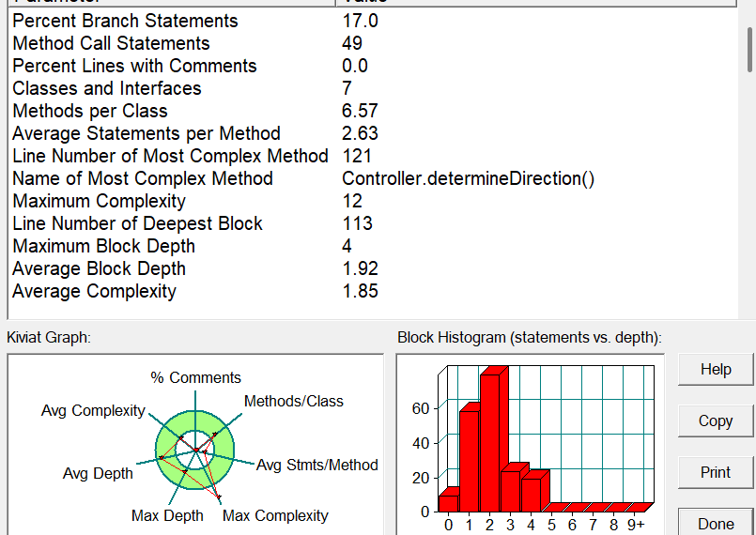Viewport: 756px width, 535px height.
Task: Click the Kiviat Graph label
Action: coord(49,337)
